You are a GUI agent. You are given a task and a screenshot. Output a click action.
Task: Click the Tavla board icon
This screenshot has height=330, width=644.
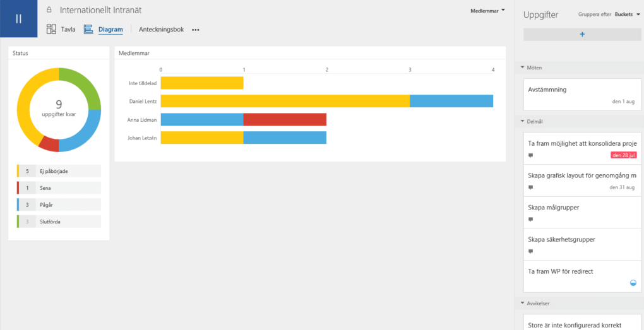click(51, 29)
